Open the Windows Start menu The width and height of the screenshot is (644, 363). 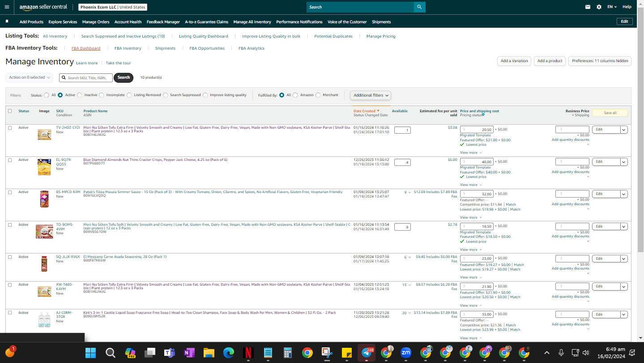point(90,353)
